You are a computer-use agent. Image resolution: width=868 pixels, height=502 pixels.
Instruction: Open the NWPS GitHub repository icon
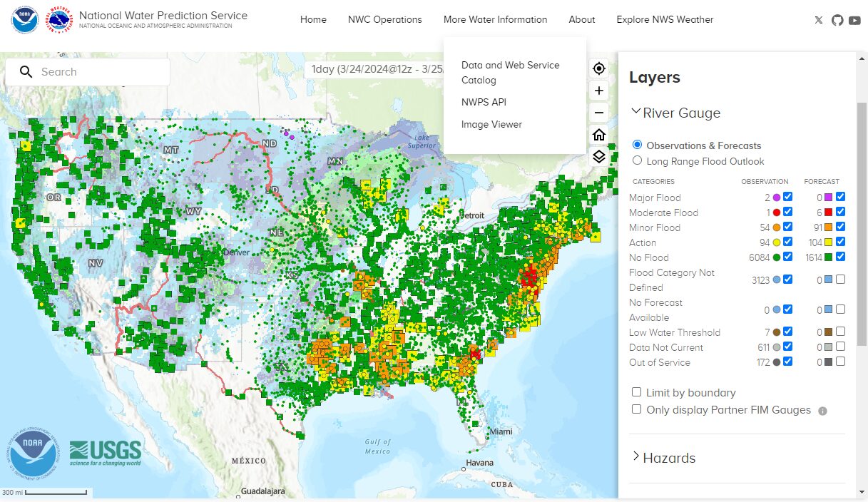pyautogui.click(x=837, y=20)
